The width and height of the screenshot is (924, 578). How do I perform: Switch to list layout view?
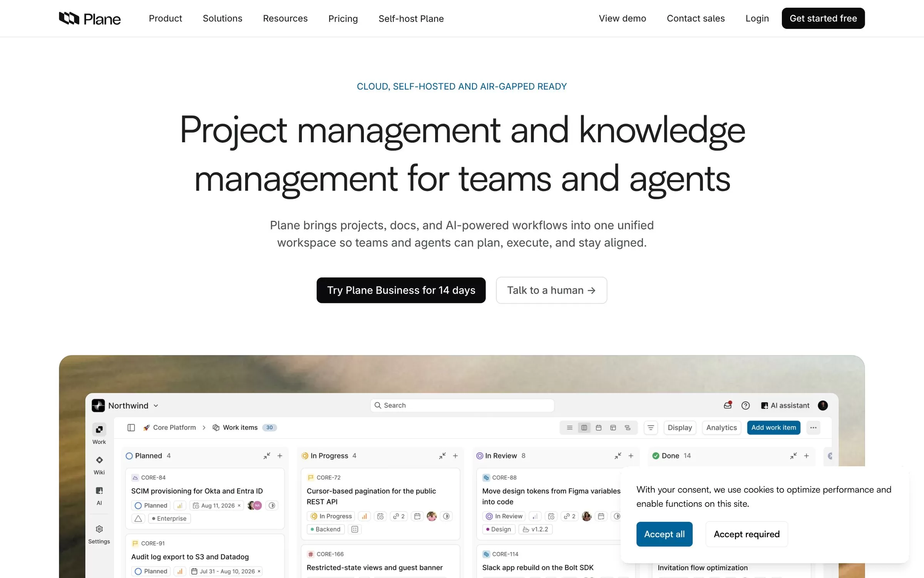coord(569,428)
